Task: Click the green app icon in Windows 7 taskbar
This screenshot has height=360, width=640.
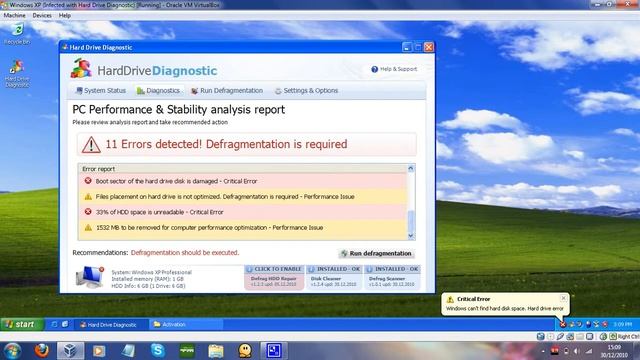Action: point(187,351)
